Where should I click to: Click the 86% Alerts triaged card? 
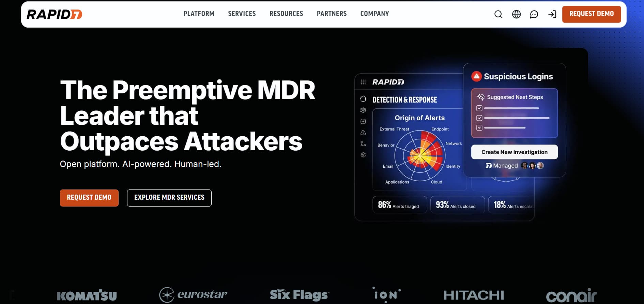click(x=400, y=204)
